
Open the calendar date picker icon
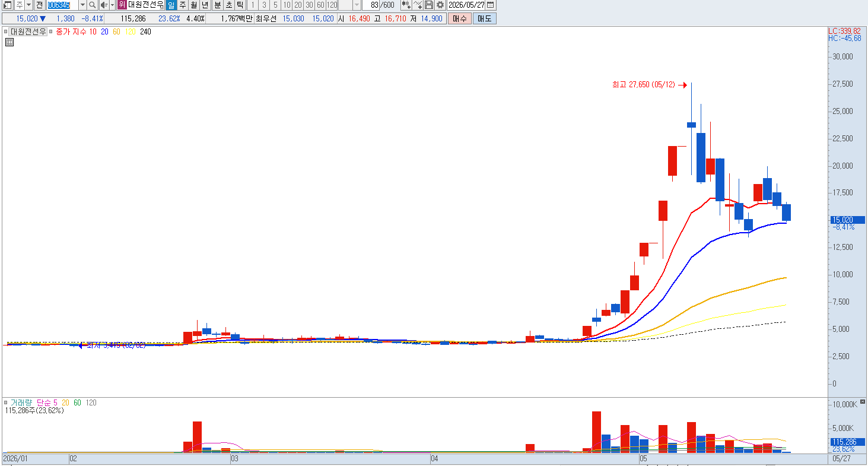pos(490,5)
